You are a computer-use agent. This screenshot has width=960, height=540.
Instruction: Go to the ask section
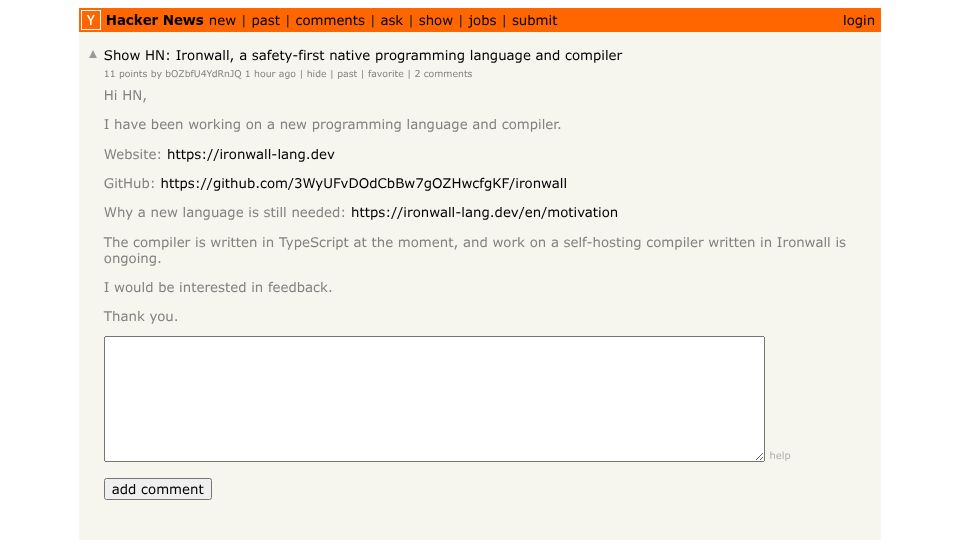tap(391, 21)
